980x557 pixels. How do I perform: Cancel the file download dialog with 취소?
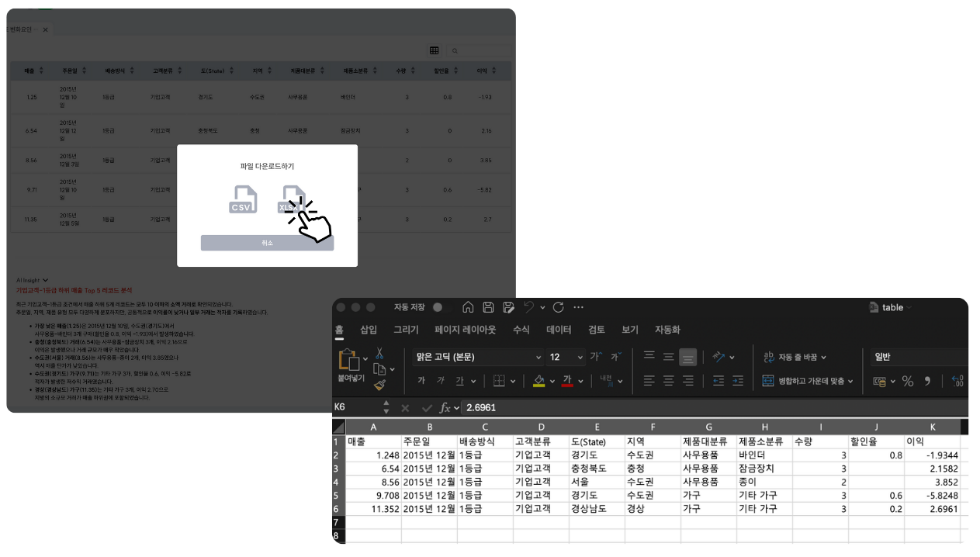point(267,243)
